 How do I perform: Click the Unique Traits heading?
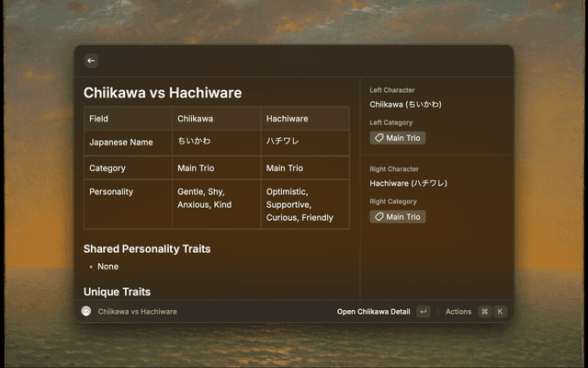coord(117,292)
